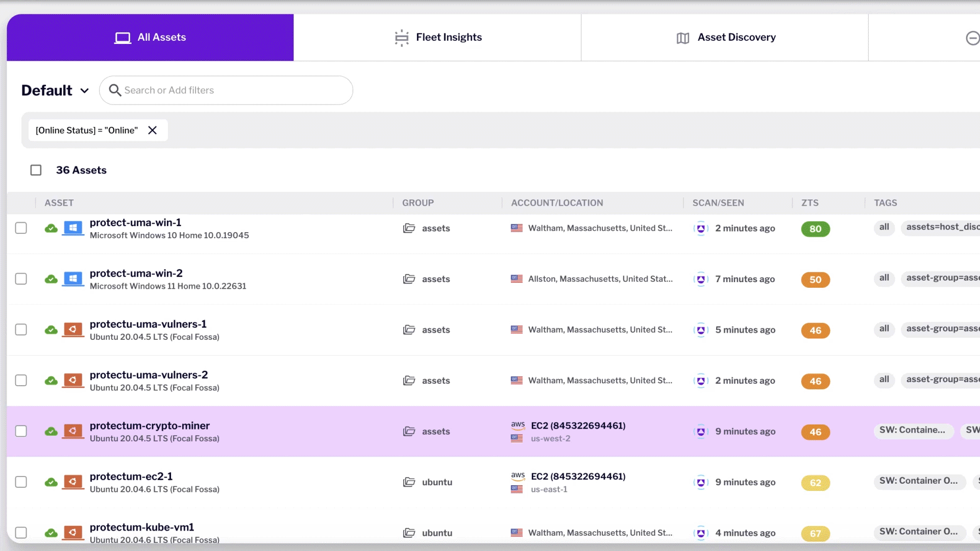
Task: Click the All Assets tab
Action: (x=150, y=37)
